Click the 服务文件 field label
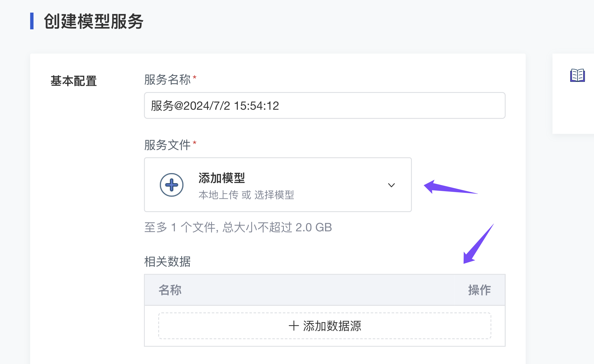Viewport: 594px width, 364px height. click(167, 145)
